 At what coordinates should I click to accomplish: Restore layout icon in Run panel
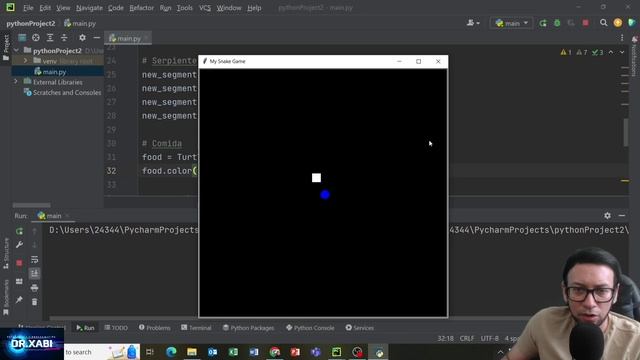pos(19,282)
